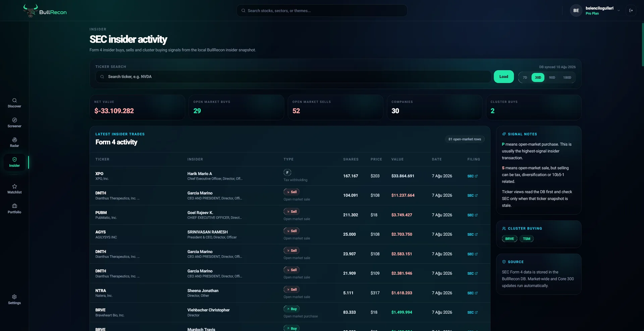The height and width of the screenshot is (331, 644).
Task: Click Buy badge for Viehbacher Christopher
Action: pyautogui.click(x=291, y=309)
